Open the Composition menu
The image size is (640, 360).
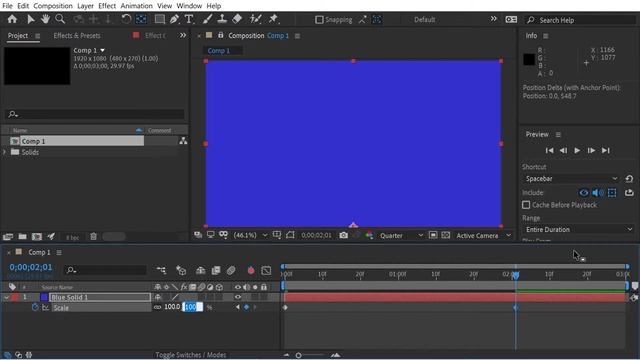53,6
